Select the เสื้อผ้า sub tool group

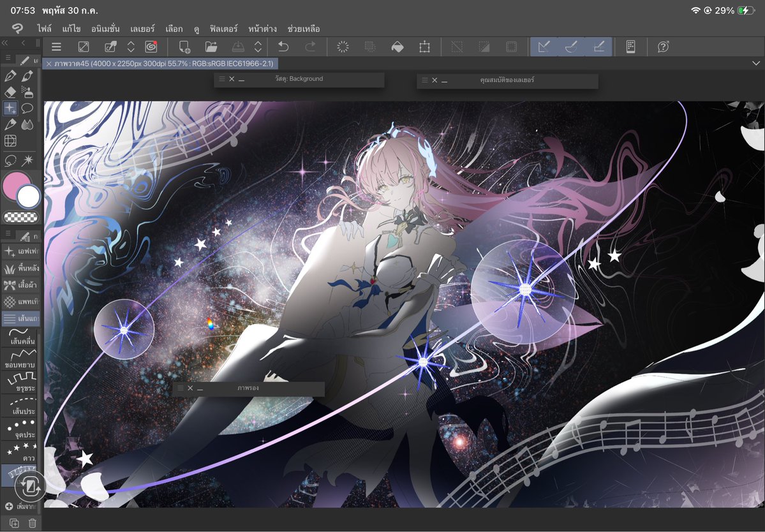pos(21,284)
